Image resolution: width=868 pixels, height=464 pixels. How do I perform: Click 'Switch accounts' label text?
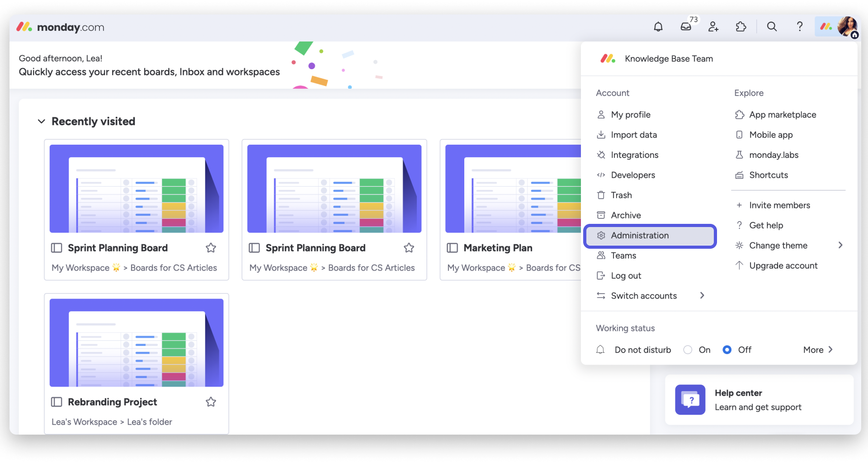coord(644,296)
